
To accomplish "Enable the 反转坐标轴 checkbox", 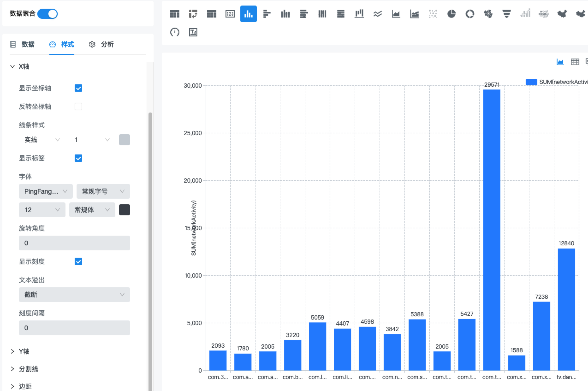I will 78,107.
